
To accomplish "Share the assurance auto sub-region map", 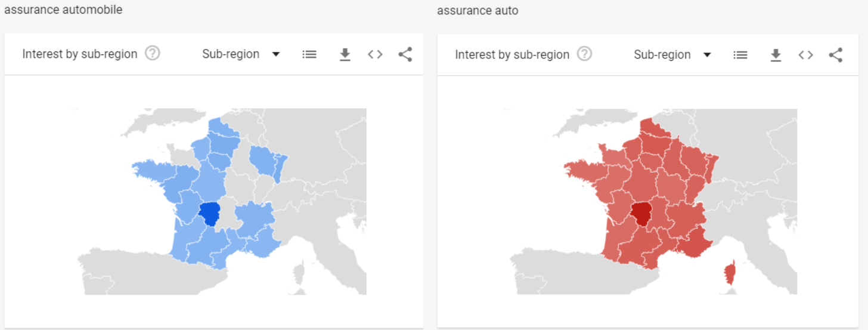I will click(836, 55).
